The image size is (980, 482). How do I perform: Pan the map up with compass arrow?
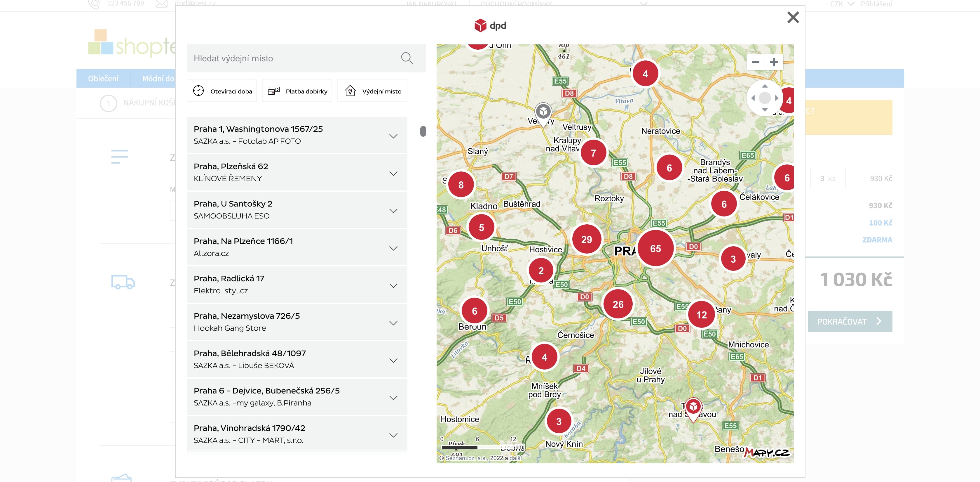(x=765, y=86)
